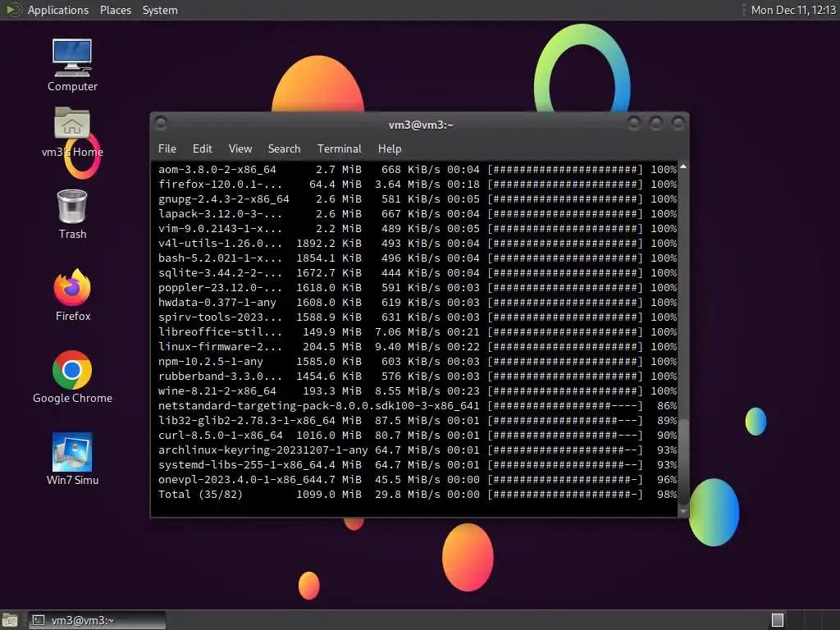
Task: Click the archlinux-keyring line
Action: 418,450
